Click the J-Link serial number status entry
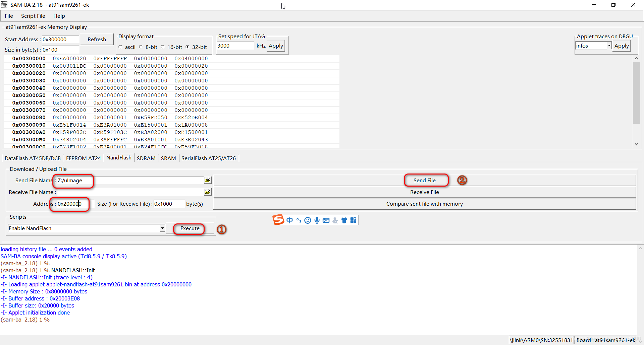 tap(541, 340)
